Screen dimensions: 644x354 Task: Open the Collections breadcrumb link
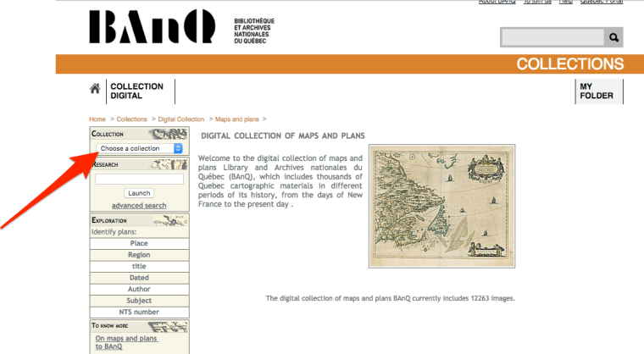(x=131, y=119)
